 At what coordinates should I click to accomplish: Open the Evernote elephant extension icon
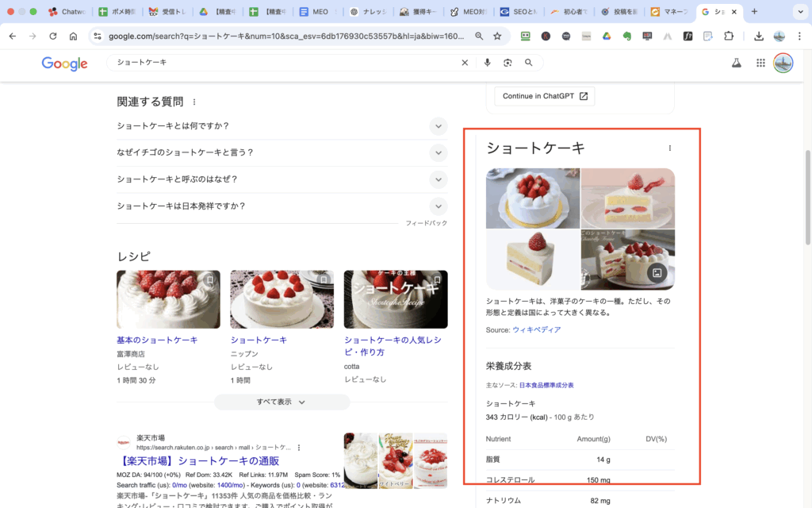point(627,37)
